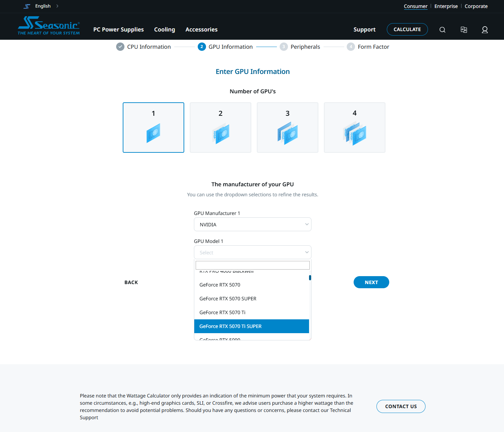Click the CONTACT US button
Image resolution: width=504 pixels, height=432 pixels.
401,406
